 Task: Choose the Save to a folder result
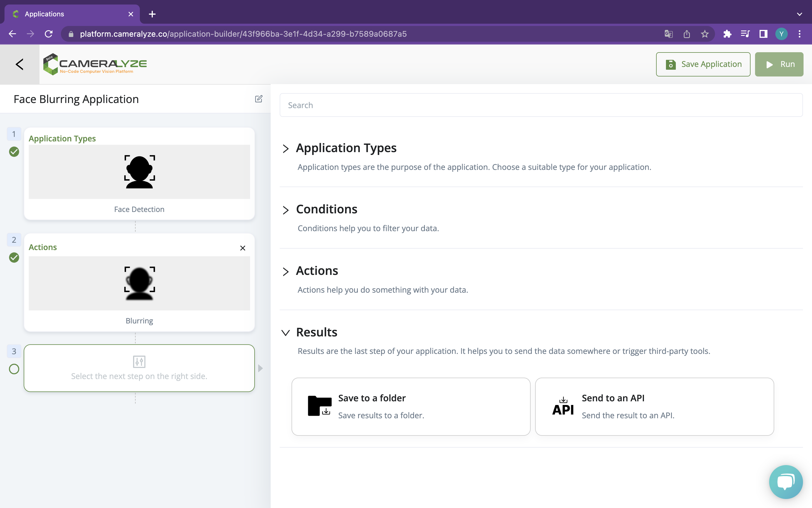coord(411,406)
